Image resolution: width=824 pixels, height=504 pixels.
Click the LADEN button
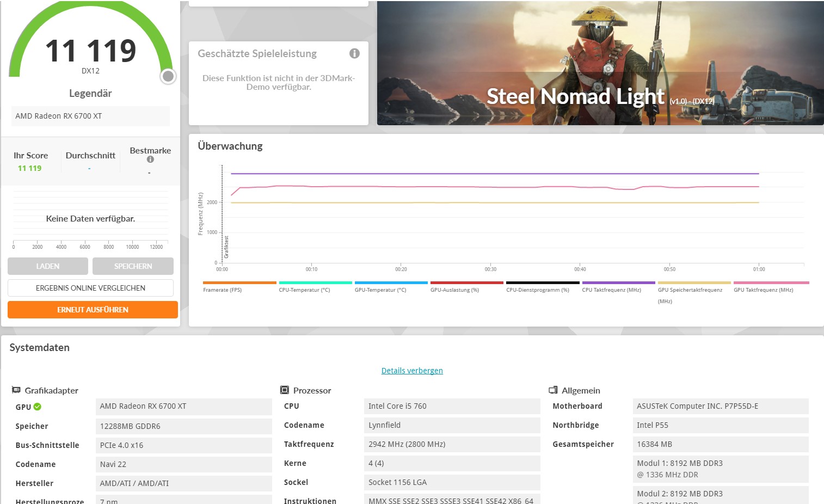48,266
